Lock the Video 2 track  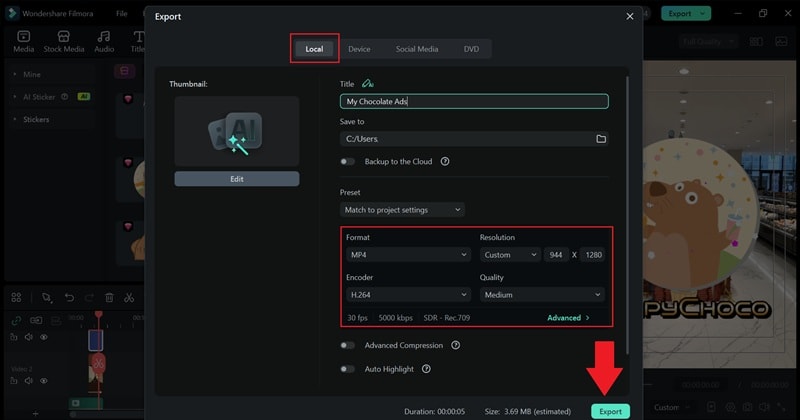14,381
